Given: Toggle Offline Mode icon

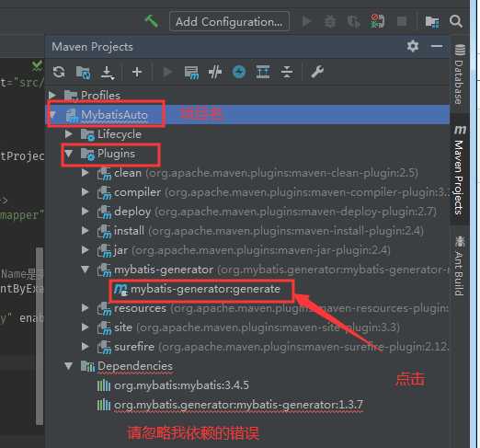Looking at the screenshot, I should pos(215,72).
